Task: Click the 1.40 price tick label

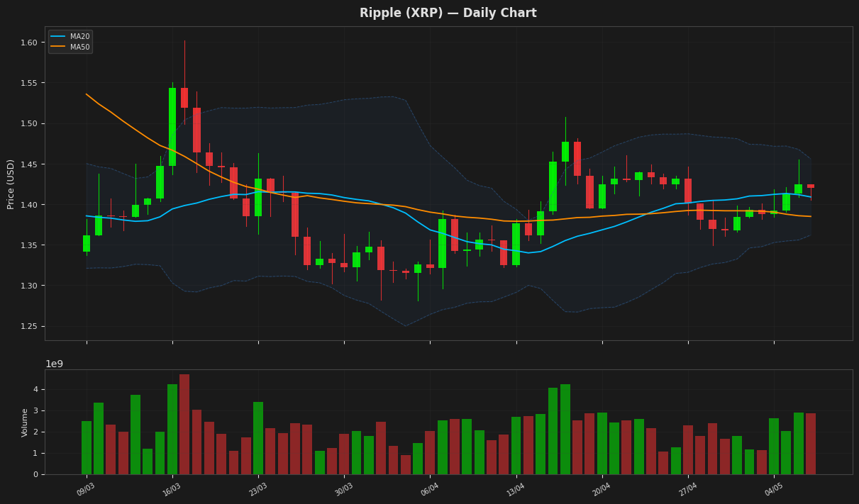Action: (x=28, y=205)
